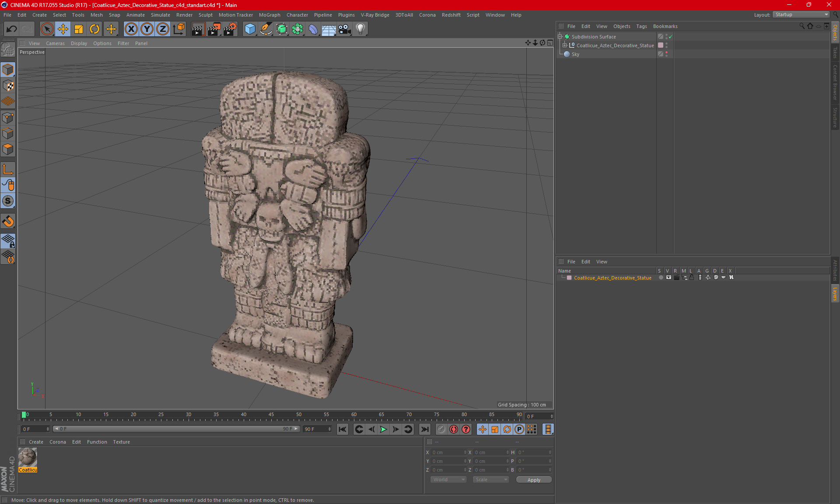Toggle layer visibility eye for Coatlicue layer

pos(668,277)
